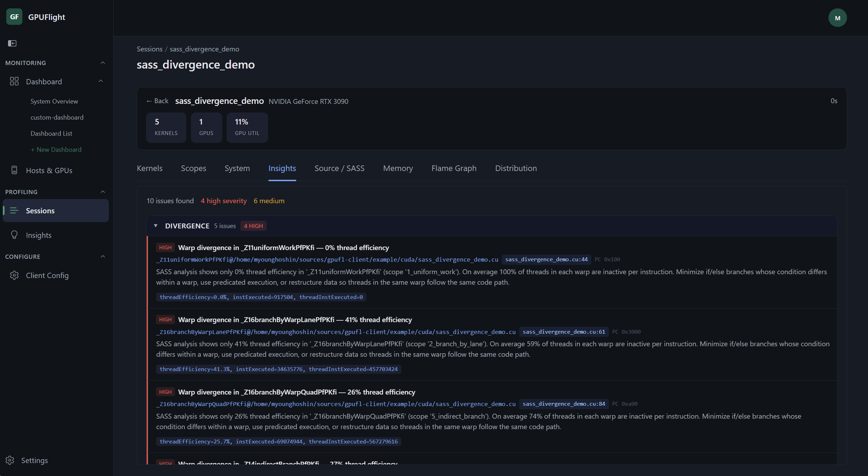Click Sessions in the breadcrumb
The image size is (868, 476).
(x=150, y=49)
